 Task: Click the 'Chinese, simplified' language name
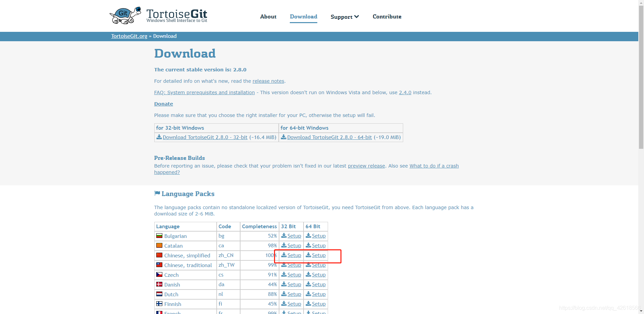point(187,256)
